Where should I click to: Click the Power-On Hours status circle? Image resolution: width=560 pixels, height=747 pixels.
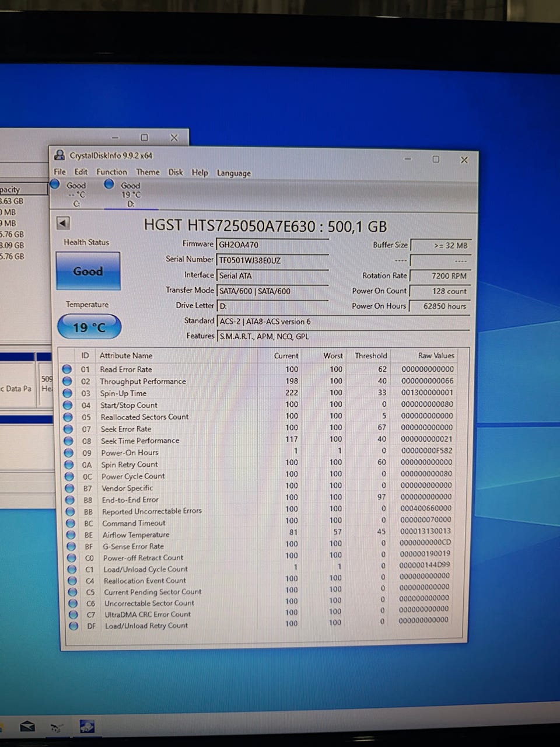pyautogui.click(x=69, y=453)
